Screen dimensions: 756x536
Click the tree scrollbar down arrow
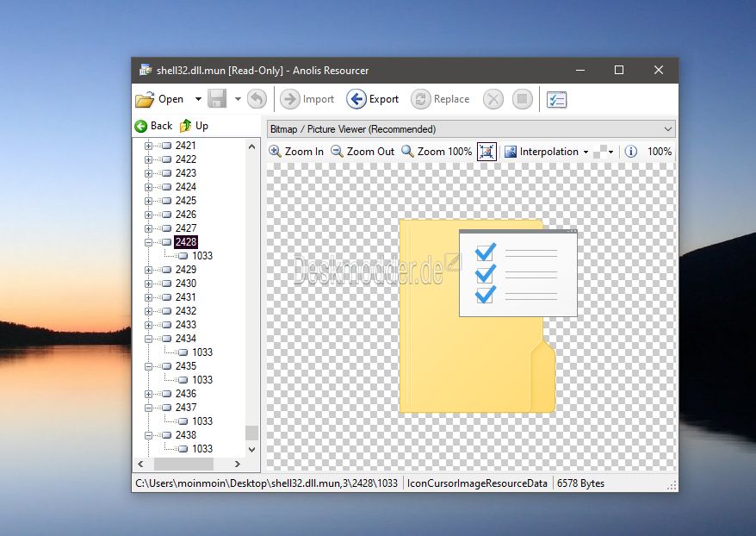pyautogui.click(x=251, y=449)
